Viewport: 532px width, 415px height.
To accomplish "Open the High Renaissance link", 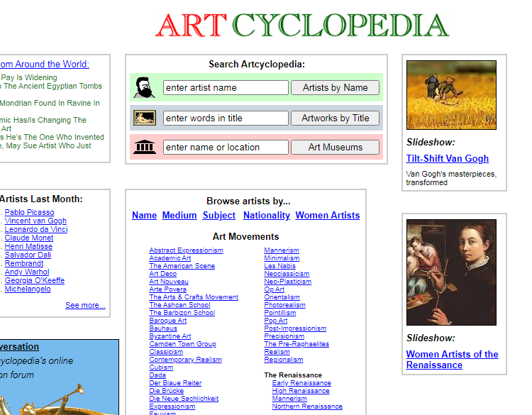I will 301,391.
